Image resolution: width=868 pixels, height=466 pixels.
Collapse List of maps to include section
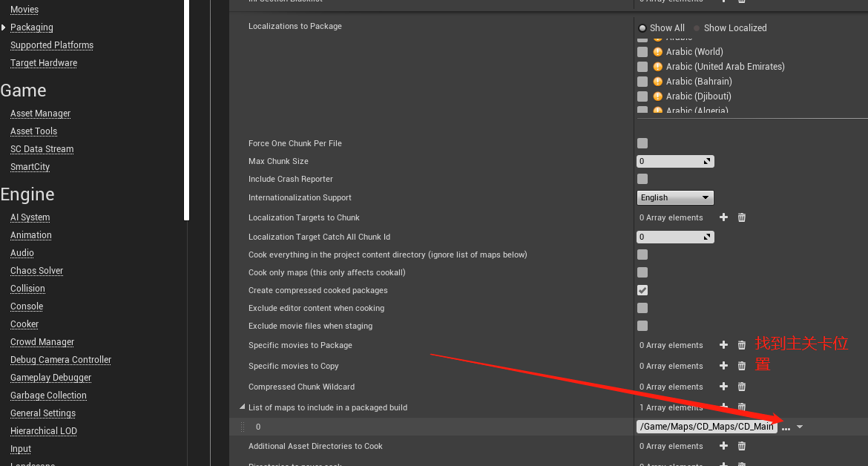pyautogui.click(x=243, y=407)
